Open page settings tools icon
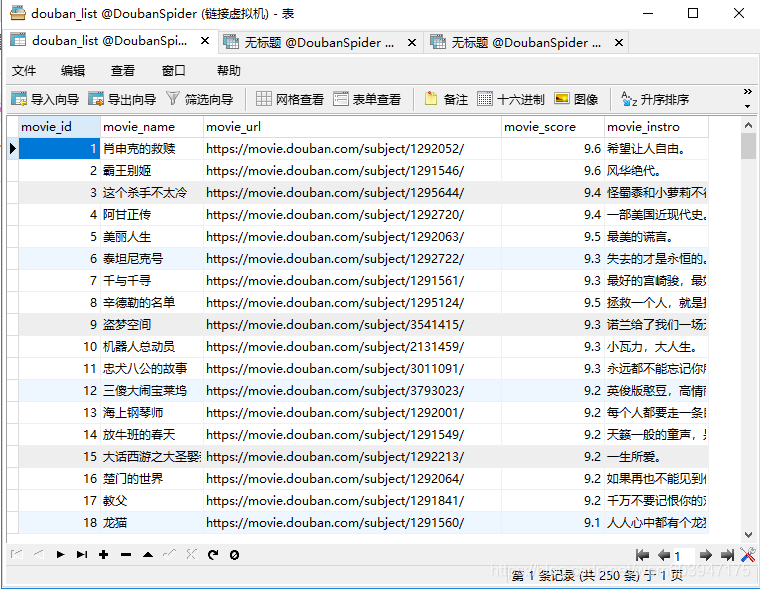Image resolution: width=760 pixels, height=589 pixels. (x=748, y=555)
